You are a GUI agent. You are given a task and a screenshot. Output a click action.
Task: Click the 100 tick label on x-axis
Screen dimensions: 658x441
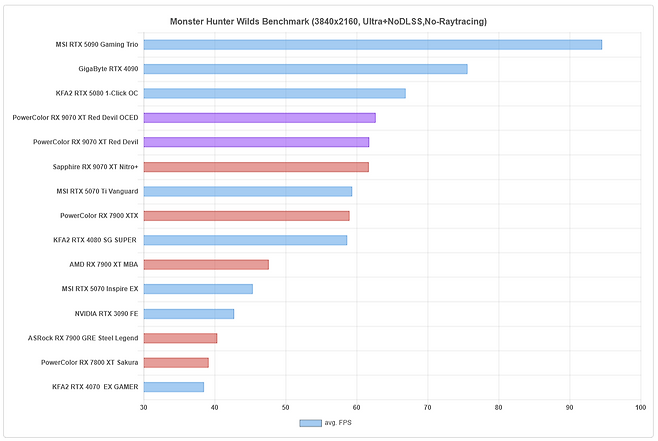coord(640,408)
